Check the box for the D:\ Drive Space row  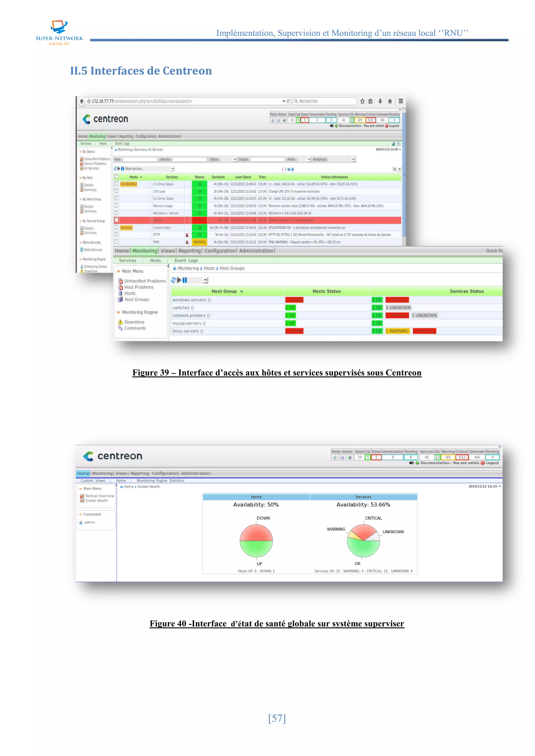tap(116, 199)
